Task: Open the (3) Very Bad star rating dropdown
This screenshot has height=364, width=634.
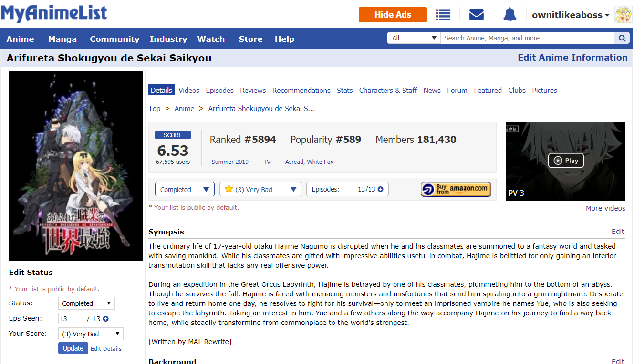Action: pyautogui.click(x=260, y=189)
